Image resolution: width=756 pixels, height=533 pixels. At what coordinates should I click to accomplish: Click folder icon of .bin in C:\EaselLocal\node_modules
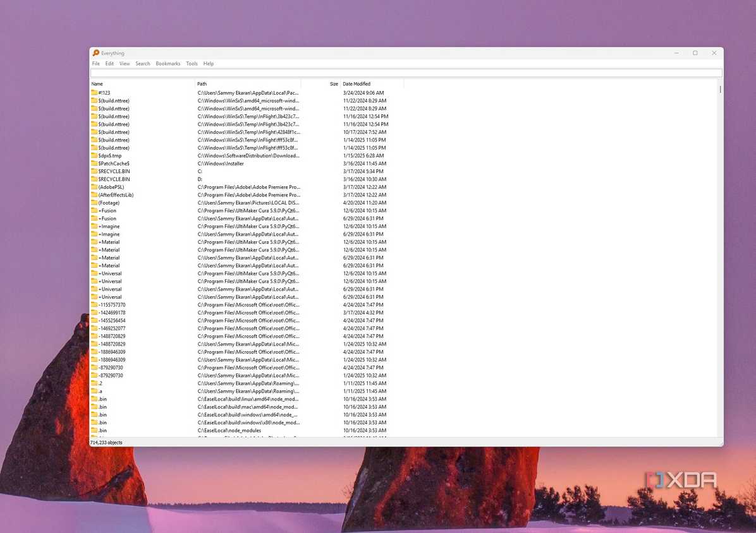(94, 431)
